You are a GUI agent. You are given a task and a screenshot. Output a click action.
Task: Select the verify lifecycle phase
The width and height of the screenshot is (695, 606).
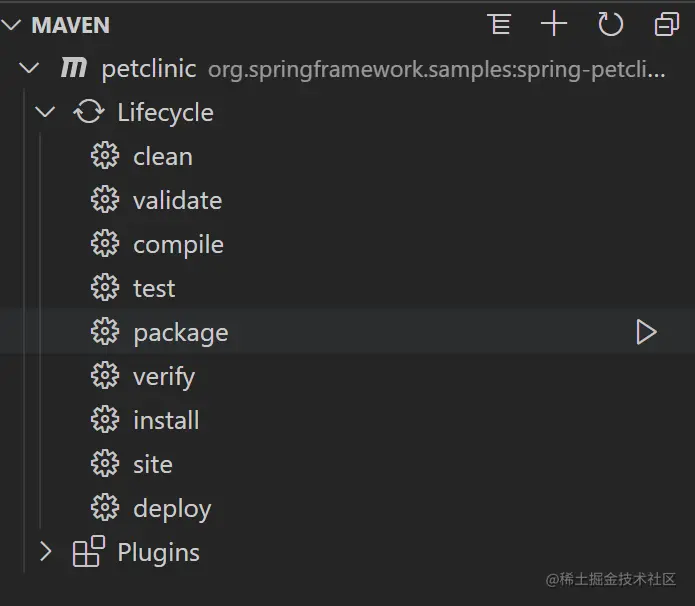(164, 378)
